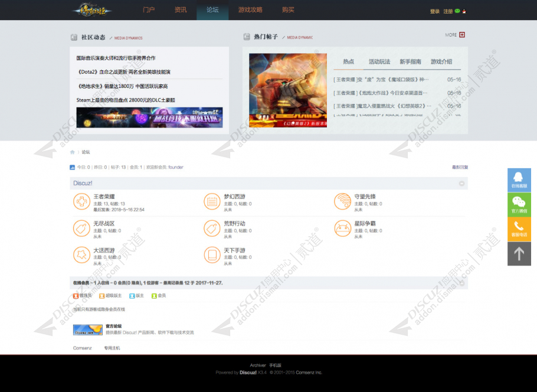Open the 客服电话 sidebar button

click(x=519, y=229)
